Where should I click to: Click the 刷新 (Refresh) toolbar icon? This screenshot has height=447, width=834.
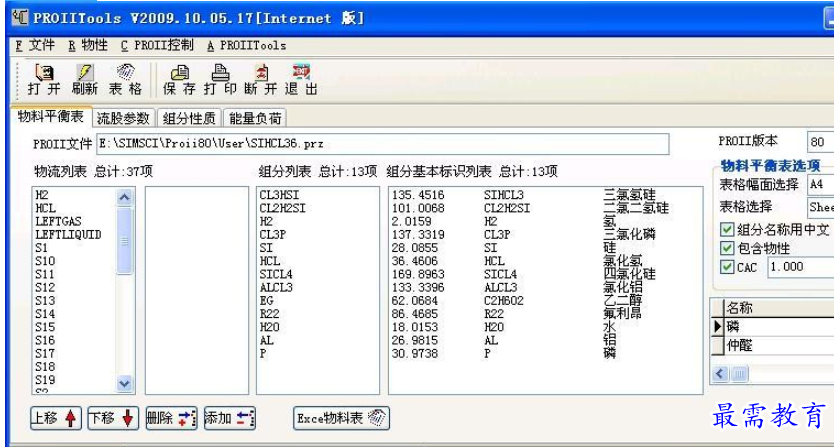[85, 80]
